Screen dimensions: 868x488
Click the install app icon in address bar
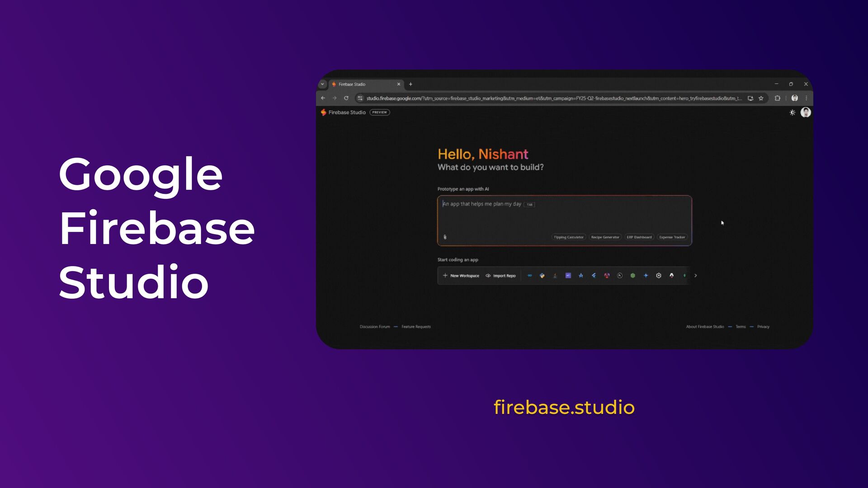coord(750,98)
